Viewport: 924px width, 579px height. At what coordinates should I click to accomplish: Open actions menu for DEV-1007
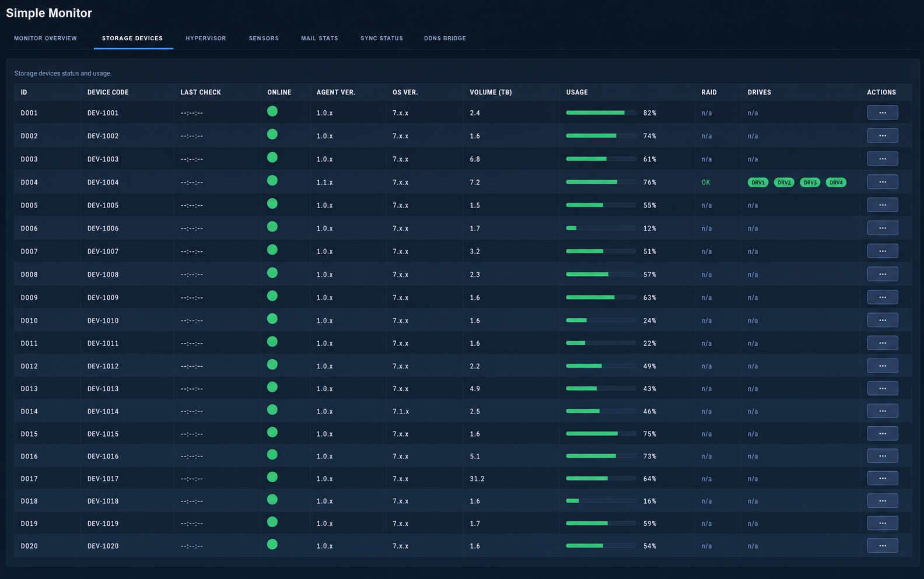tap(883, 251)
